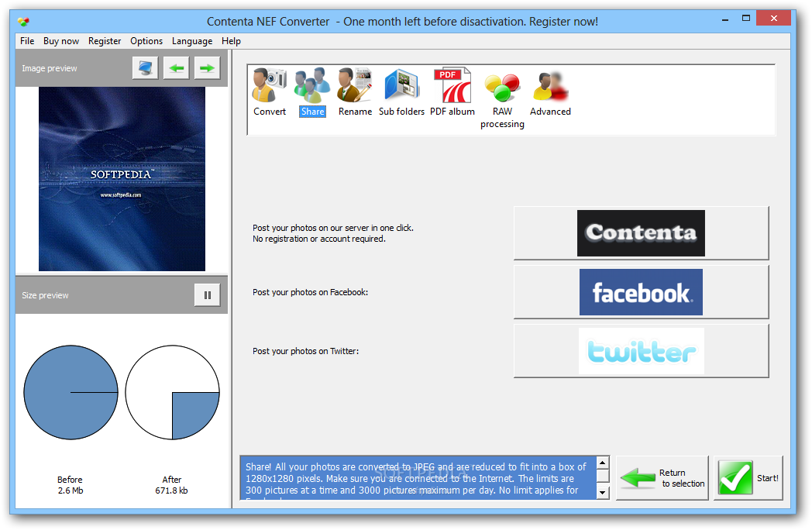Click the Softpedia image preview thumbnail
Screen dimensions: 812x530
[x=122, y=179]
